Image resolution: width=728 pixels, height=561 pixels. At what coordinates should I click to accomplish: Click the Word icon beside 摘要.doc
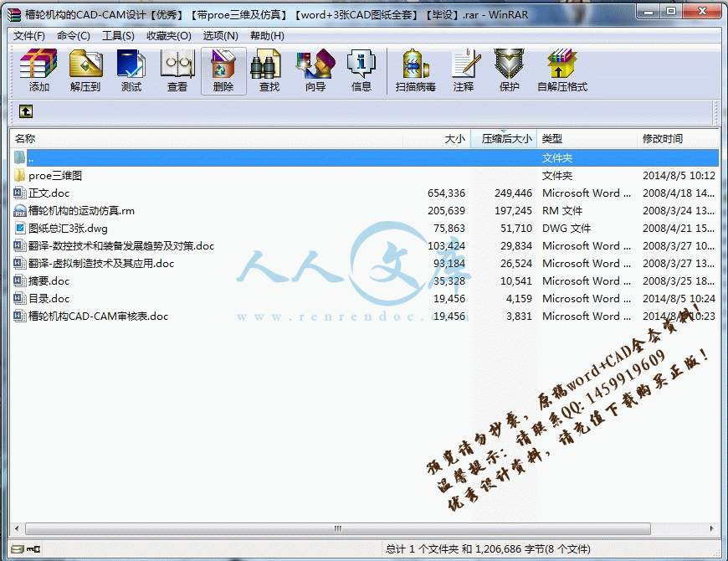(19, 280)
